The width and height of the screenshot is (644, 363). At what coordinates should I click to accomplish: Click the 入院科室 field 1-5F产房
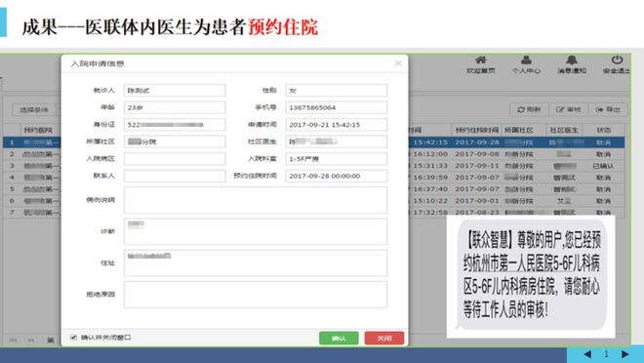coord(337,158)
